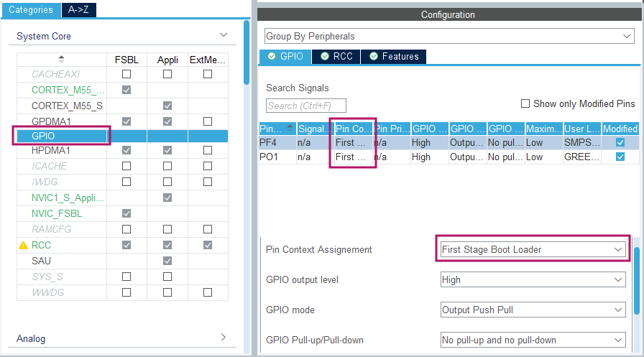Toggle the Modified checkbox for PF4

[x=620, y=142]
